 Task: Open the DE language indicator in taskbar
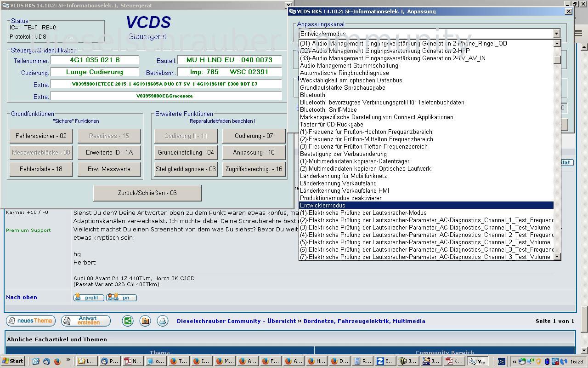[x=501, y=362]
